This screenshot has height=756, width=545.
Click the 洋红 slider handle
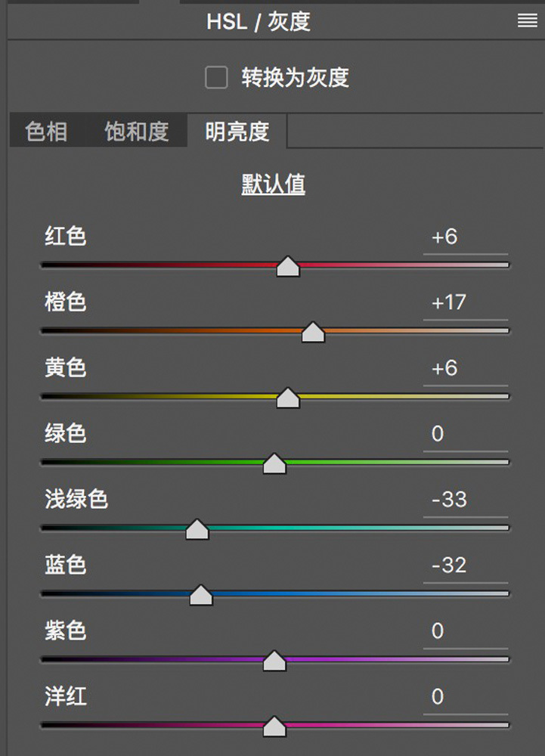[x=274, y=727]
